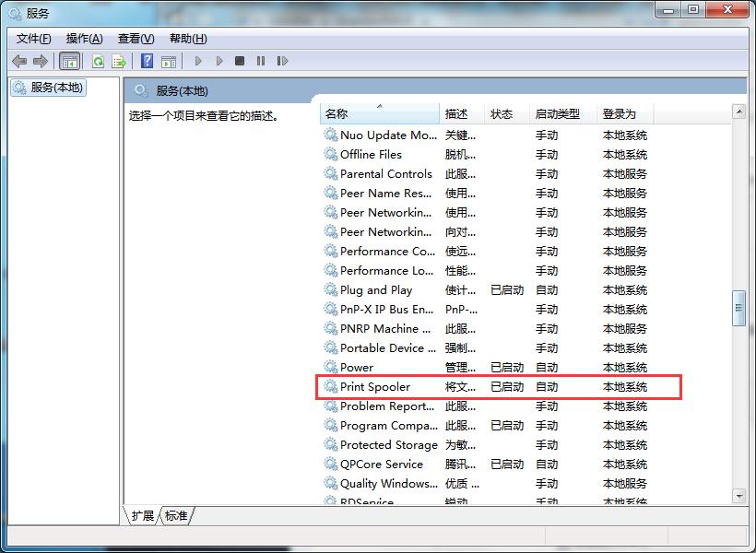The image size is (756, 553).
Task: Open Help using the blue question mark icon
Action: [x=148, y=61]
